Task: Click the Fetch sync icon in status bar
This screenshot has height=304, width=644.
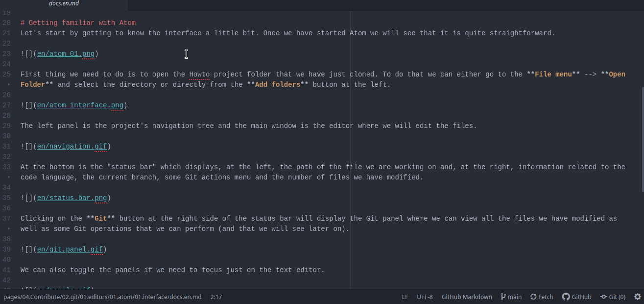Action: pos(533,297)
